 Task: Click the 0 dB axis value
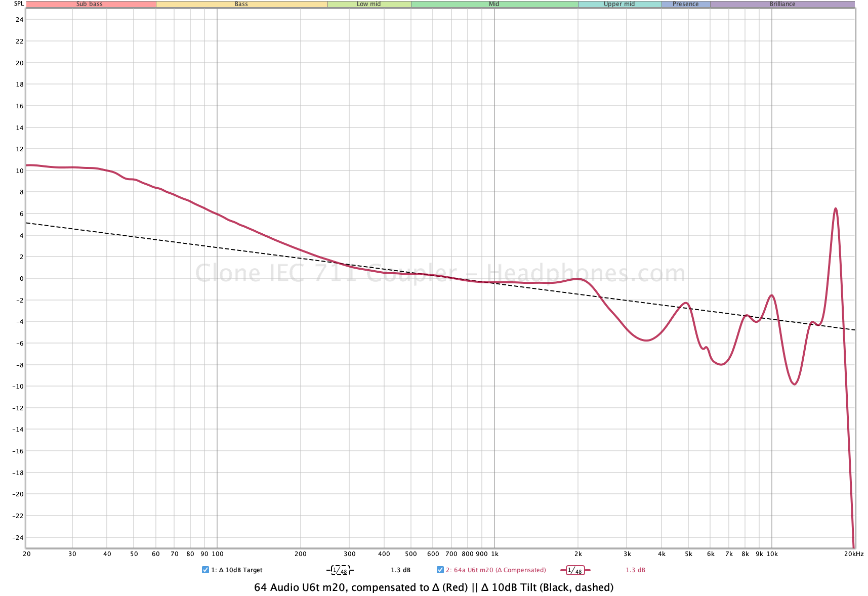tap(21, 279)
